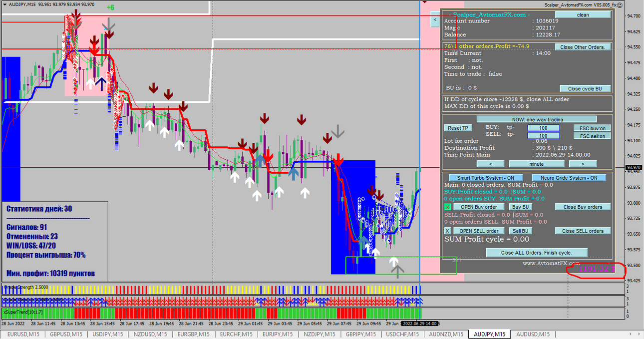Toggle FSC sell:on switch
The width and height of the screenshot is (644, 339).
(x=592, y=136)
